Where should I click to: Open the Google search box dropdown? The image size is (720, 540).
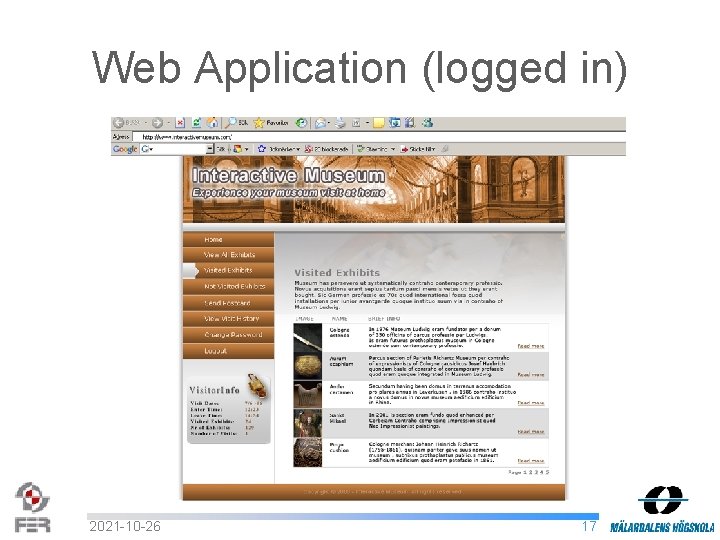pos(210,149)
